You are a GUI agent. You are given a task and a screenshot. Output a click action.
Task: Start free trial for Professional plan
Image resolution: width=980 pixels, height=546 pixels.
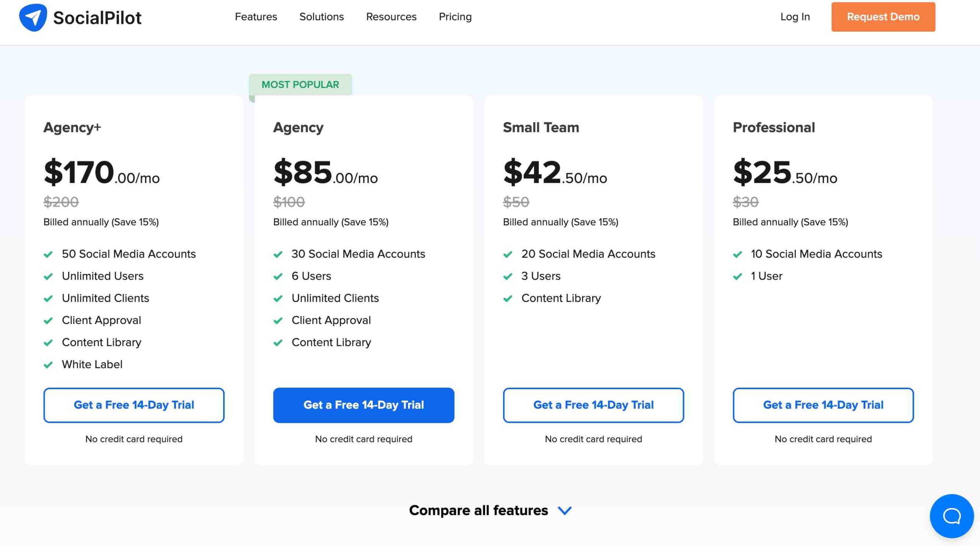[823, 405]
